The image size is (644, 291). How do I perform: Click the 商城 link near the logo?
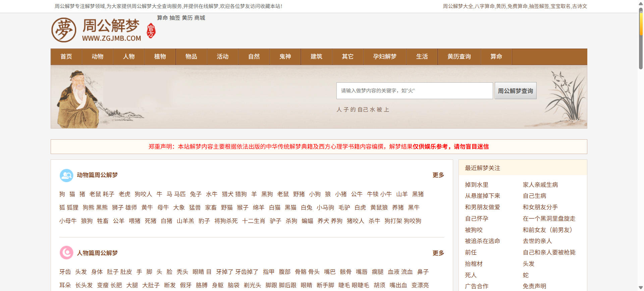[200, 18]
